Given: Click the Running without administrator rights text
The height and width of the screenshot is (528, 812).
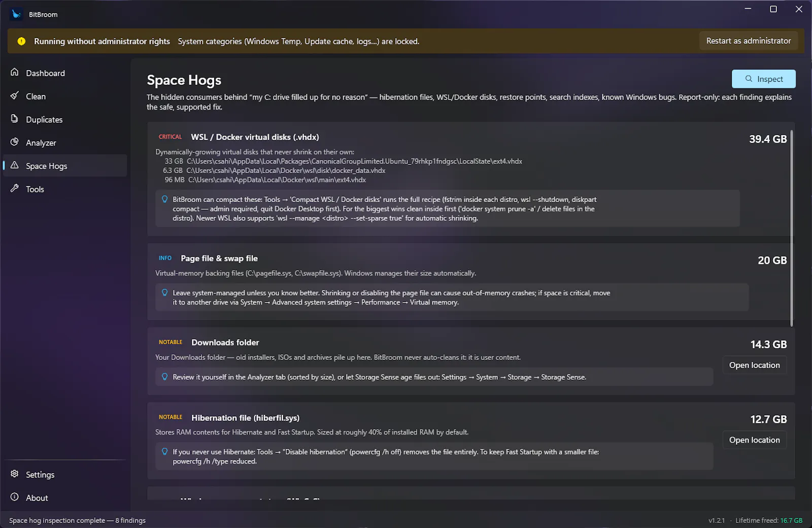Looking at the screenshot, I should coord(102,41).
